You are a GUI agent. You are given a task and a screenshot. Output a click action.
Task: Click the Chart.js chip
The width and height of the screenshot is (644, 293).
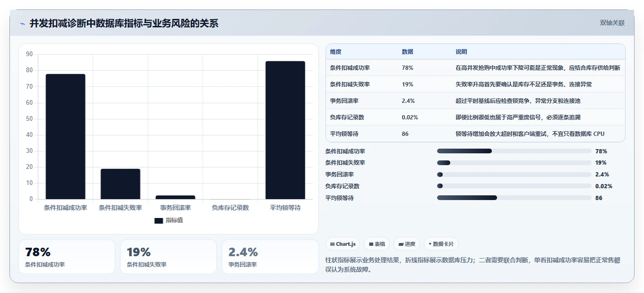click(343, 244)
